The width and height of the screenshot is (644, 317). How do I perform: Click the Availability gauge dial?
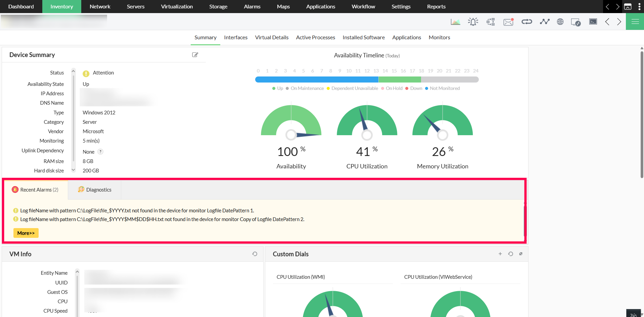tap(291, 122)
